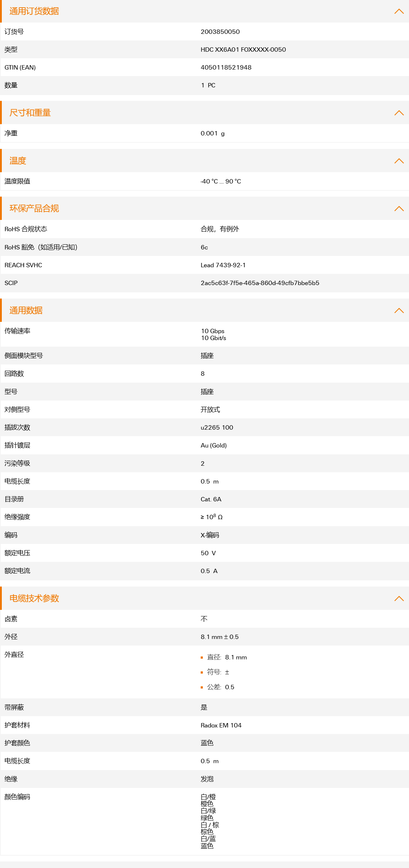Click the 通用数据 section heading
Image resolution: width=409 pixels, height=868 pixels.
point(26,311)
